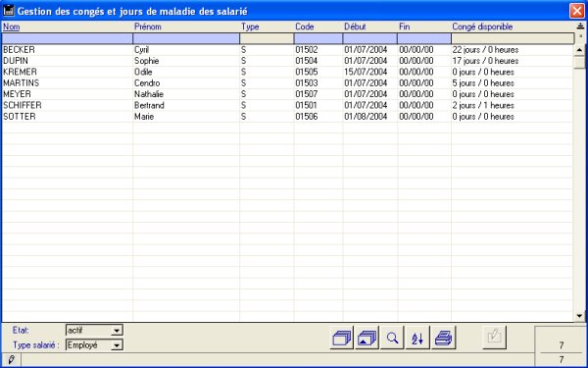Select the SCHIFFER row
588x368 pixels.
click(x=287, y=105)
